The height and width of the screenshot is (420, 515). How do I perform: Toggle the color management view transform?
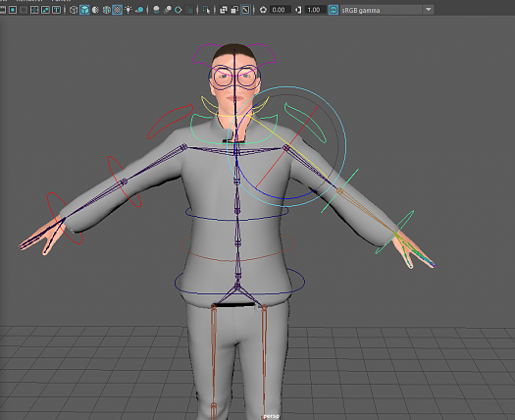334,10
